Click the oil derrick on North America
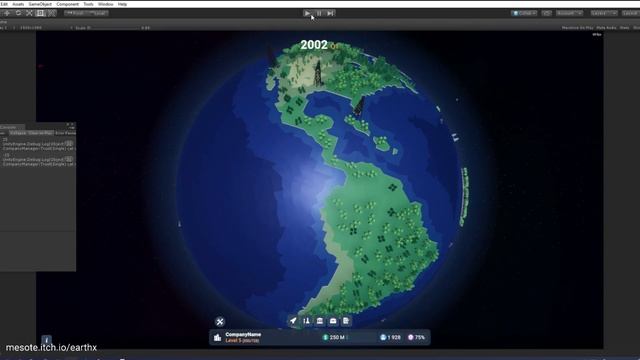Viewport: 640px width, 360px height. pyautogui.click(x=318, y=73)
